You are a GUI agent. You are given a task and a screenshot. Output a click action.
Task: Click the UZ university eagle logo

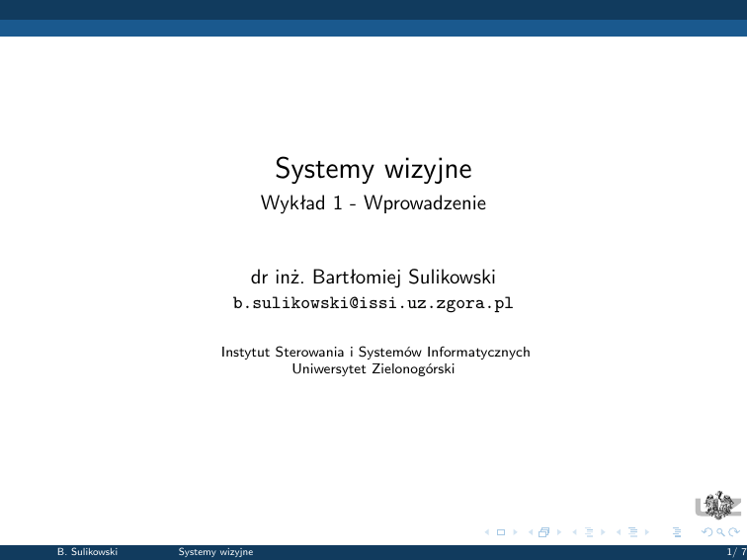click(718, 503)
